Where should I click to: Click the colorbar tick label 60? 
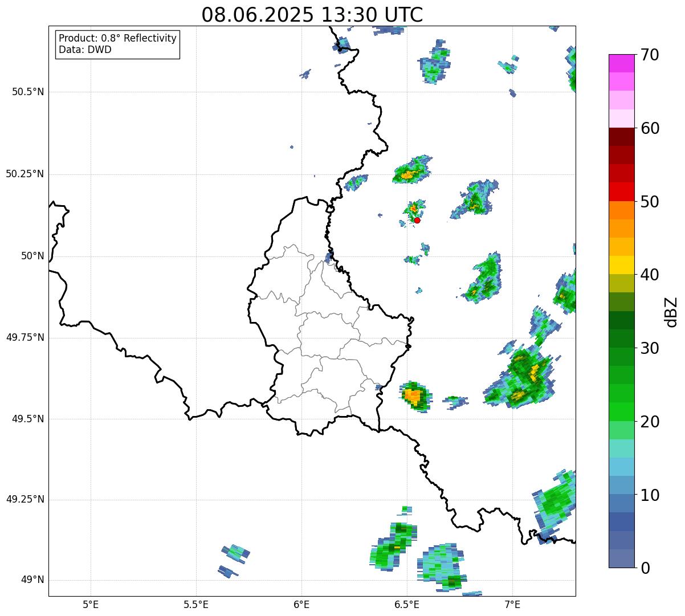(x=650, y=128)
